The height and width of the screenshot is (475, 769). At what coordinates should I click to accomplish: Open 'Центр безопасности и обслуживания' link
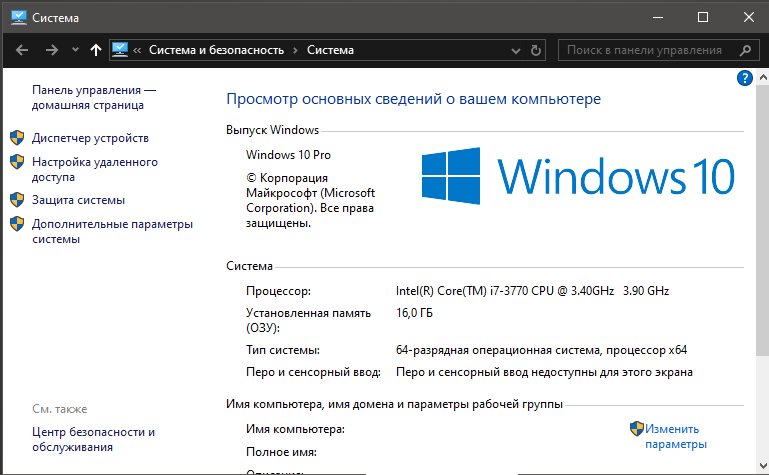[x=93, y=439]
